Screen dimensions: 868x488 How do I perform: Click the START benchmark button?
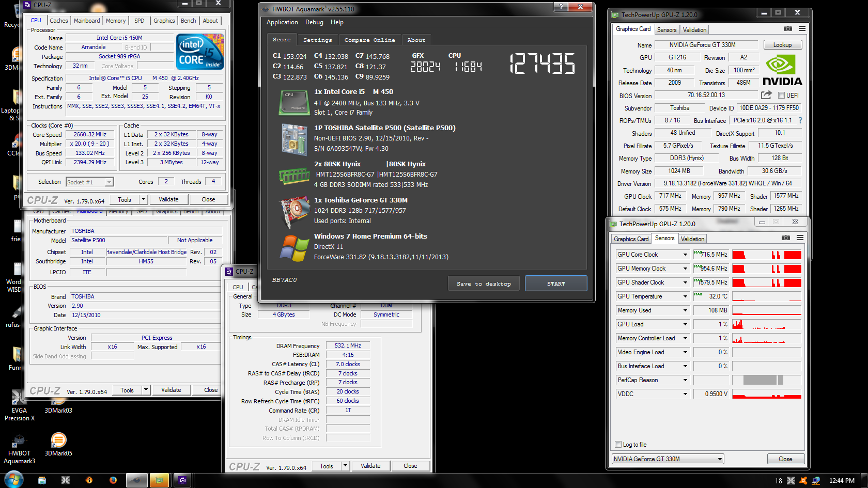(556, 284)
